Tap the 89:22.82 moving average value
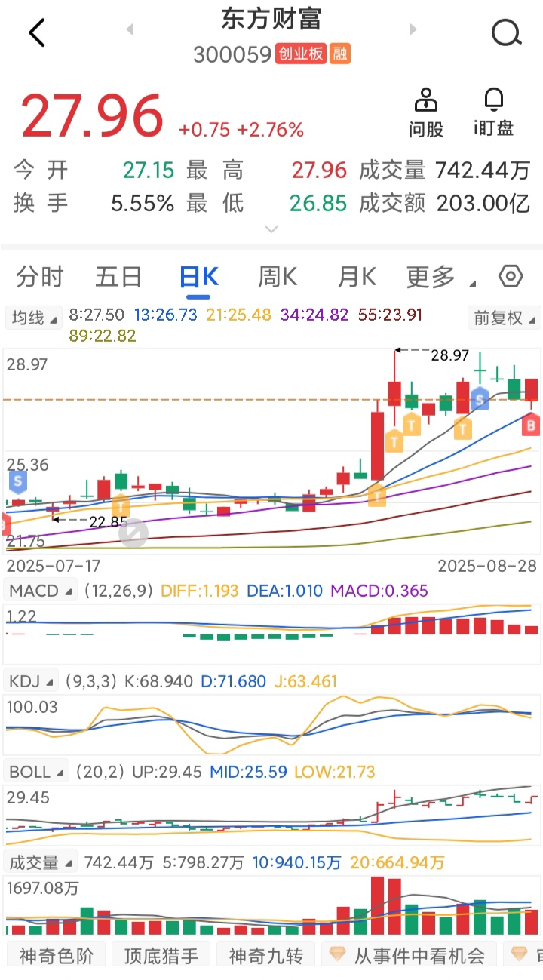Viewport: 543px width, 980px height. pos(103,336)
